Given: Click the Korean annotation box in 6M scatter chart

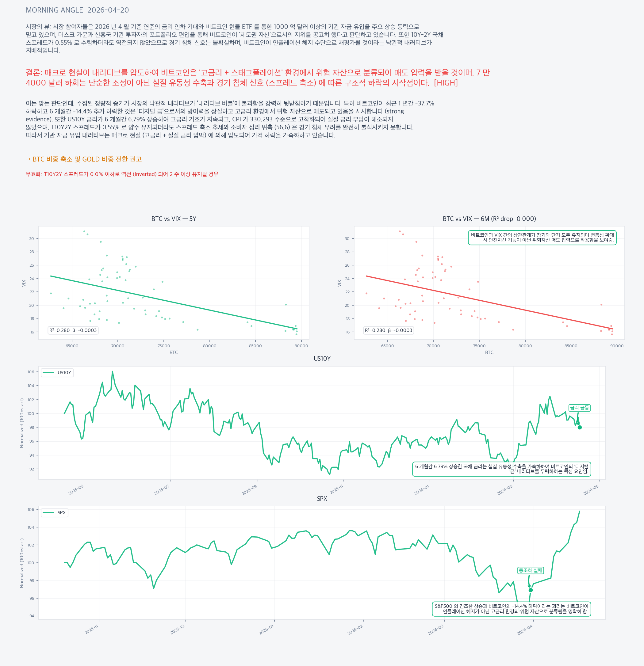Looking at the screenshot, I should [542, 238].
